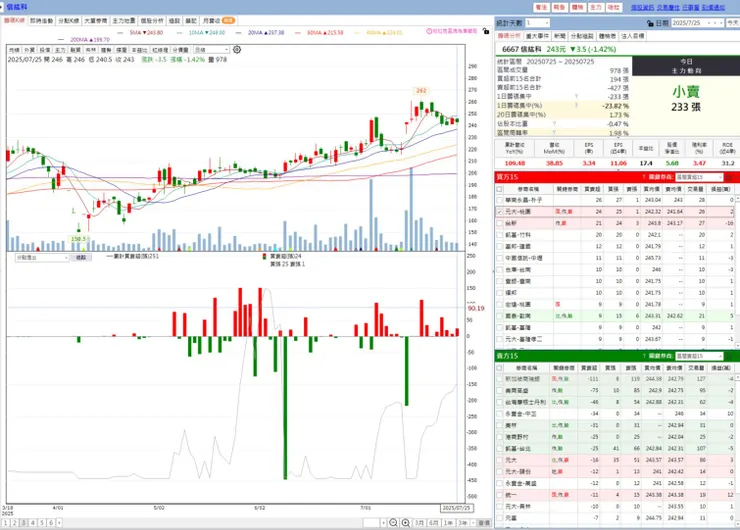
Task: Zoom out the chart with minus magnifier
Action: pyautogui.click(x=393, y=522)
